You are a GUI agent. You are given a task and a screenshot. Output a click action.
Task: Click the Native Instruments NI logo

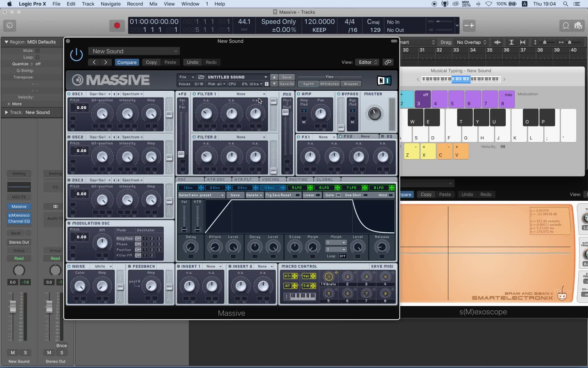pos(384,80)
